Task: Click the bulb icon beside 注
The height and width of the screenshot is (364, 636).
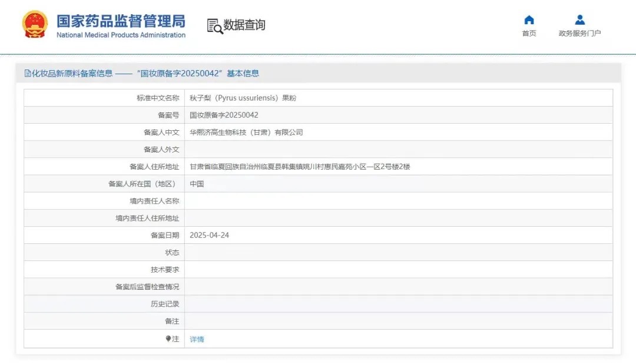Action: point(168,339)
